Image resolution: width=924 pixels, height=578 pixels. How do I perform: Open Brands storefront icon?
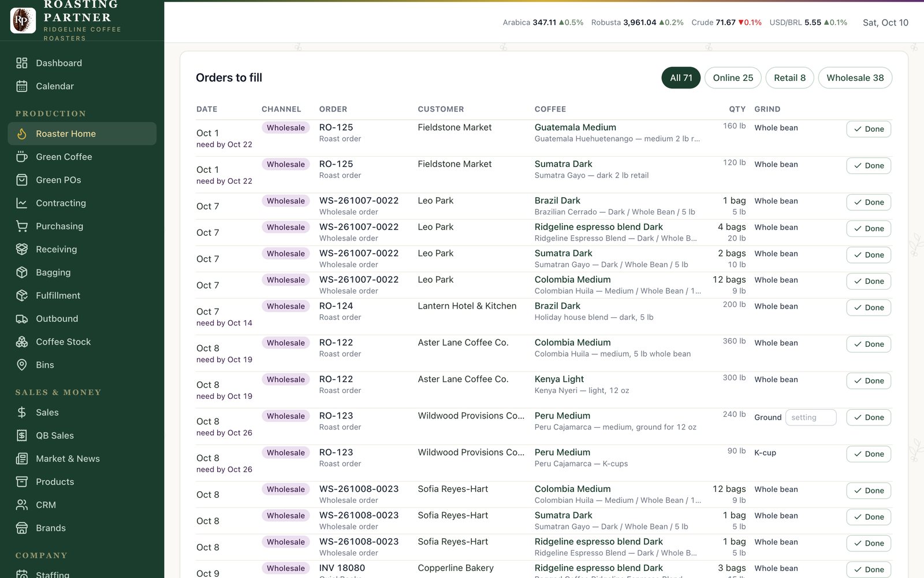pyautogui.click(x=22, y=528)
